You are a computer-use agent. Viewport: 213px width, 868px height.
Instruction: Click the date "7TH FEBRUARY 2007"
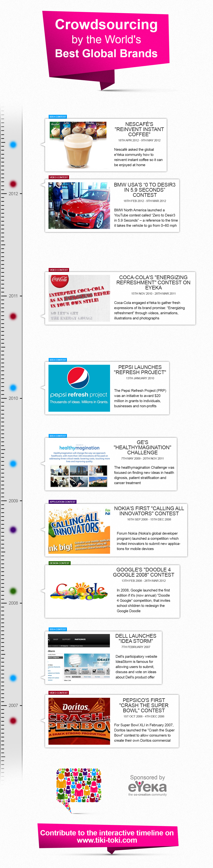pos(136,647)
